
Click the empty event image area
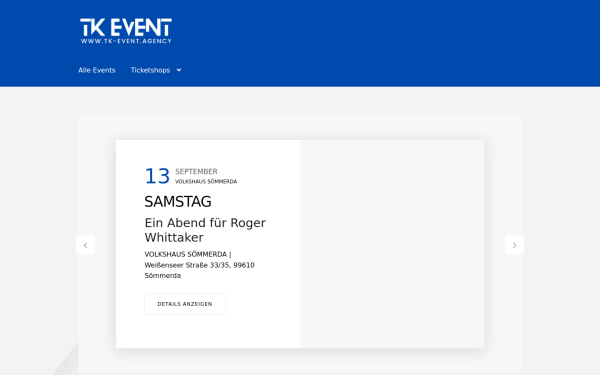point(392,244)
